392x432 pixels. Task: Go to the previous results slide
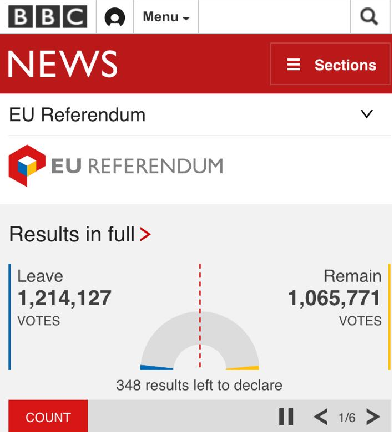pos(321,417)
